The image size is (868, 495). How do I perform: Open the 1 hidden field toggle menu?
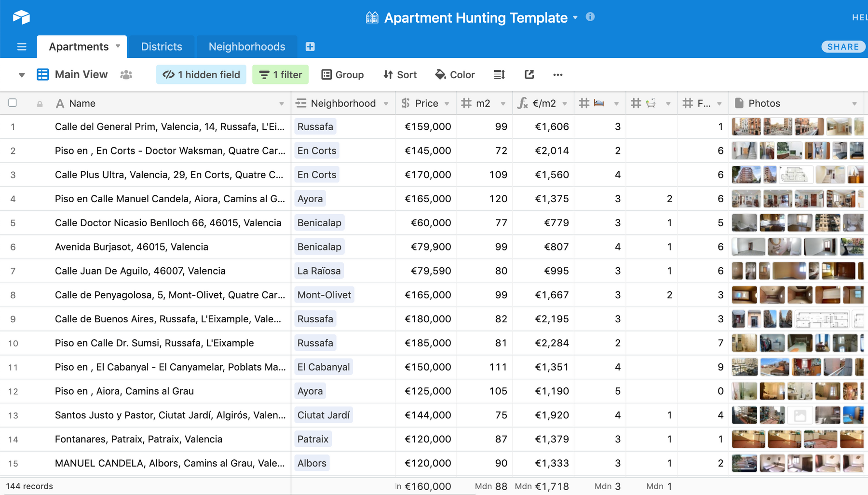[201, 75]
